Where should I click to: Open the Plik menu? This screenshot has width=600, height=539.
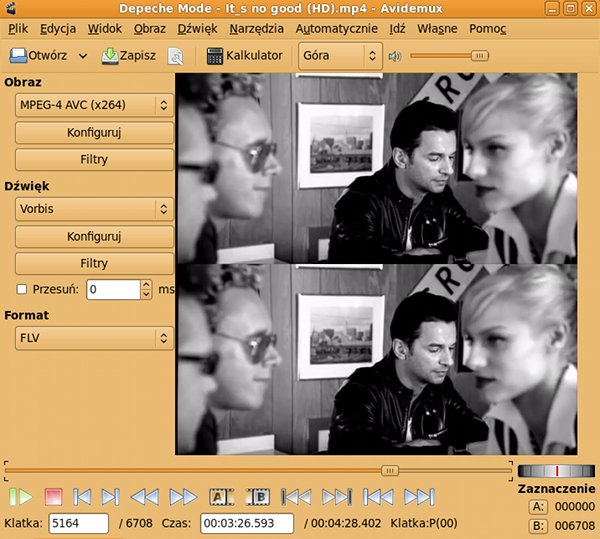(18, 29)
